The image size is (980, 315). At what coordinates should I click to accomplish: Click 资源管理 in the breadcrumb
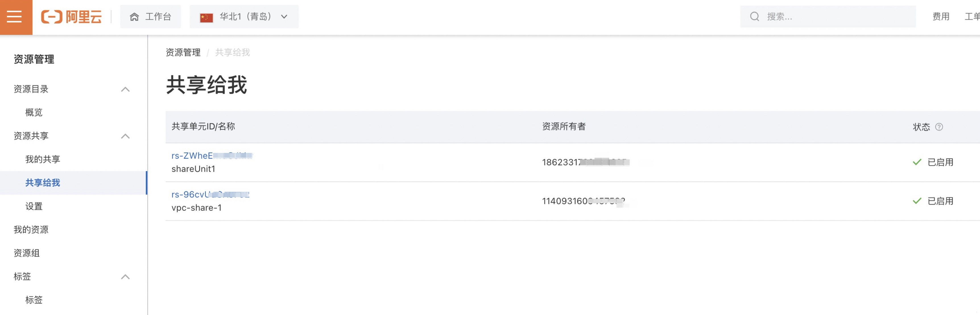(183, 53)
